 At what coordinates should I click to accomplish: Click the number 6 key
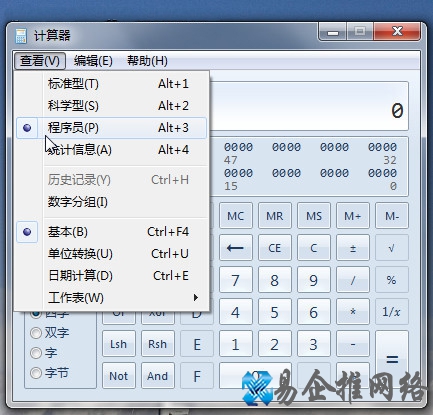(x=314, y=312)
